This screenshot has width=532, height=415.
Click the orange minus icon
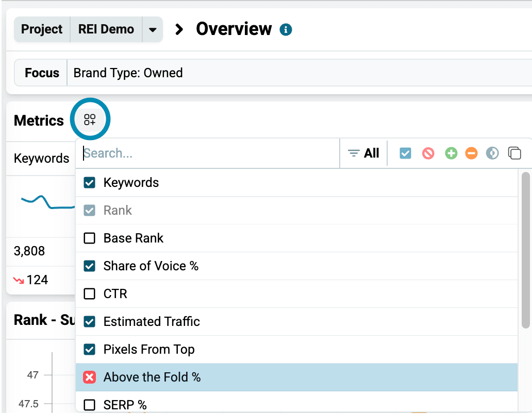click(471, 153)
